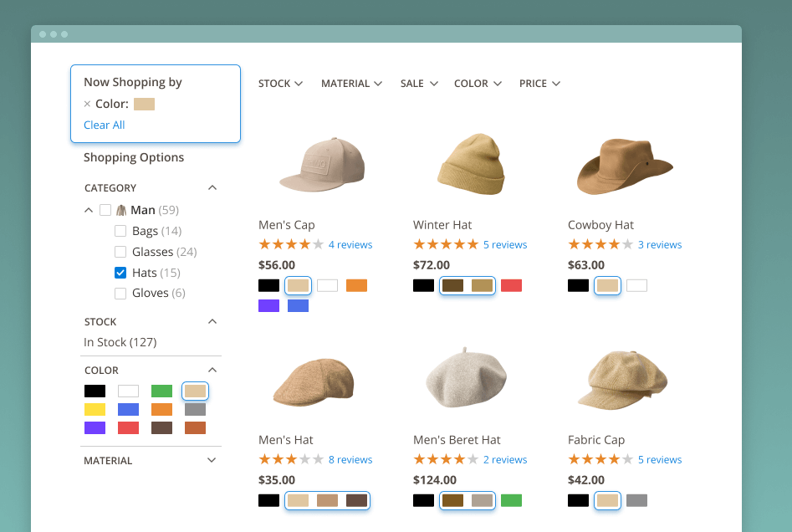
Task: Select the green swatch in Color filter
Action: pos(161,391)
